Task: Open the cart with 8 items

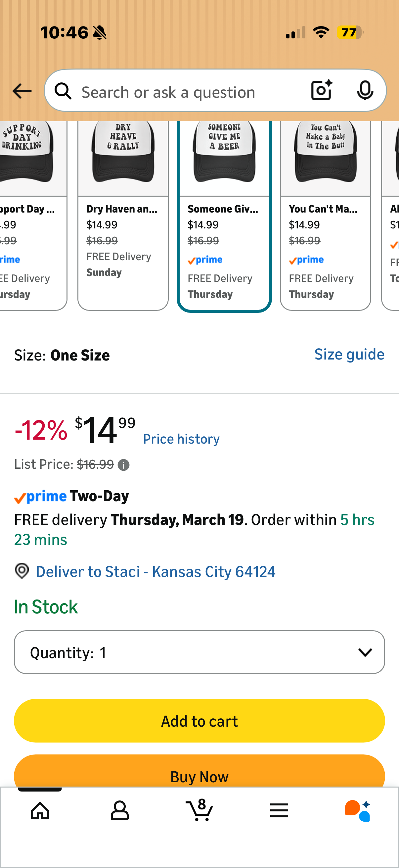Action: [199, 810]
